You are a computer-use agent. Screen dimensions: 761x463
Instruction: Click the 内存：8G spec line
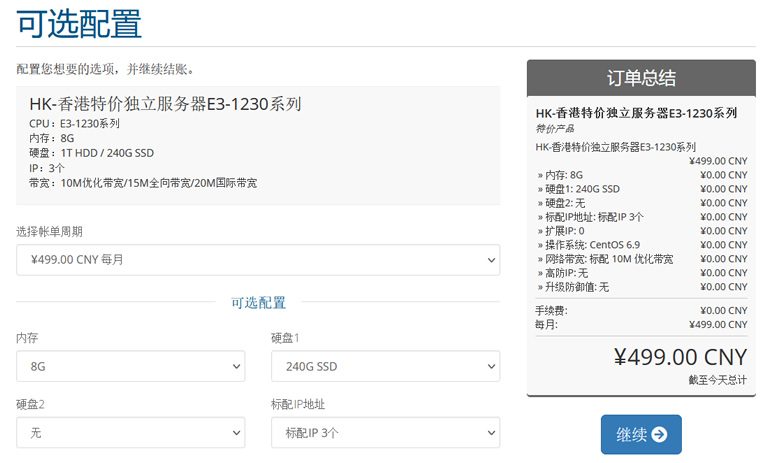[x=51, y=138]
